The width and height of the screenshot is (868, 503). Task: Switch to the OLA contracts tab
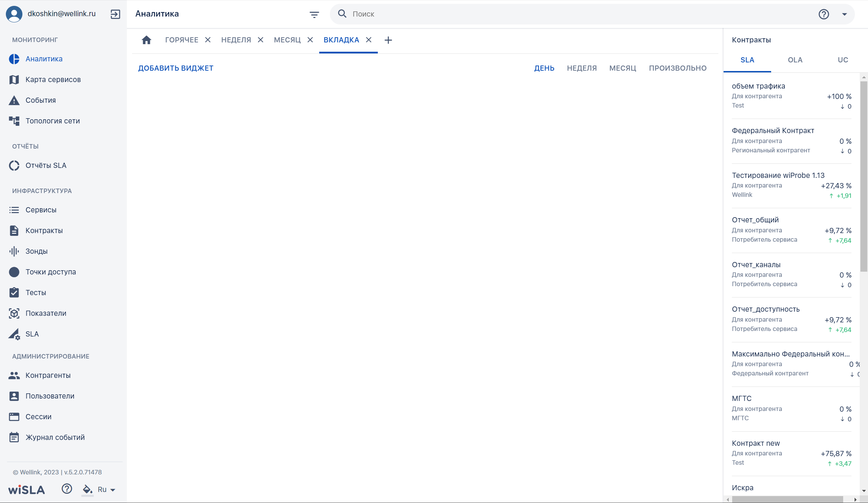(795, 60)
